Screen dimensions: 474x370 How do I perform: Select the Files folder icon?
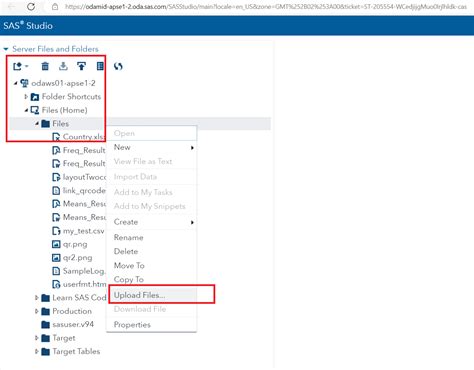45,124
